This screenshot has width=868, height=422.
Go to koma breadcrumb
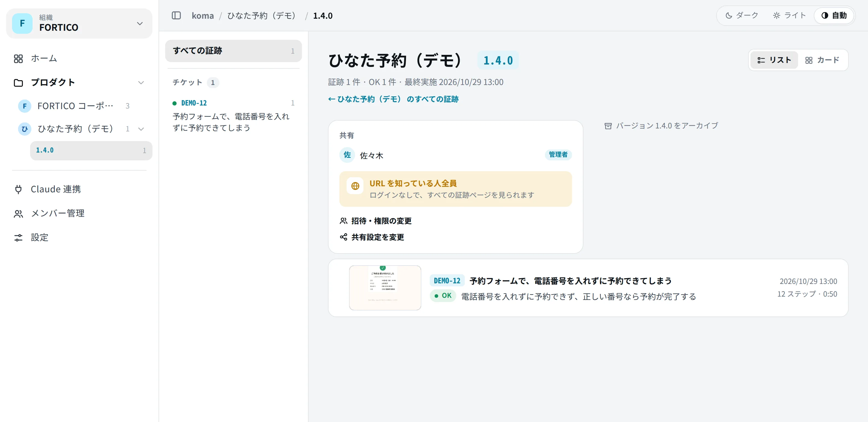click(203, 15)
